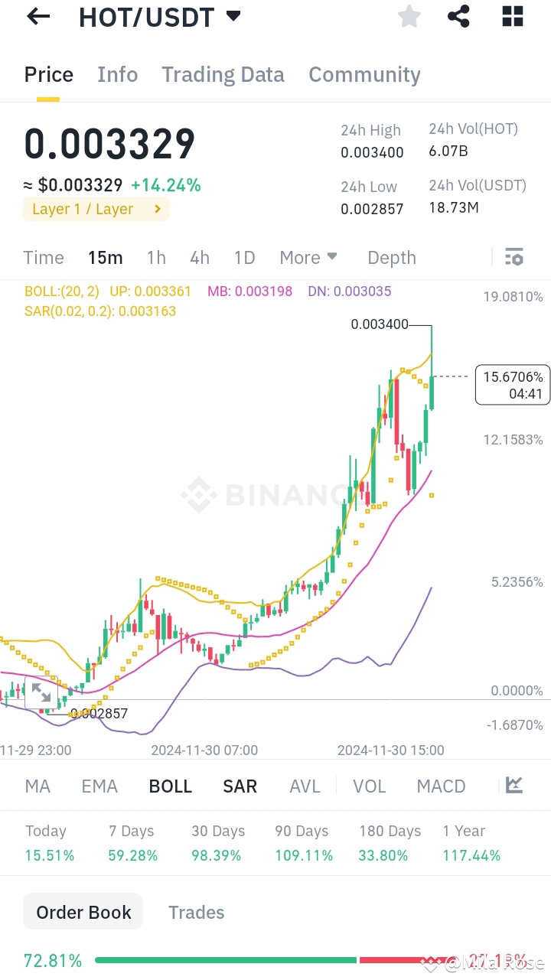Open chart settings beside Depth
Screen dimensions: 551x980
click(514, 257)
